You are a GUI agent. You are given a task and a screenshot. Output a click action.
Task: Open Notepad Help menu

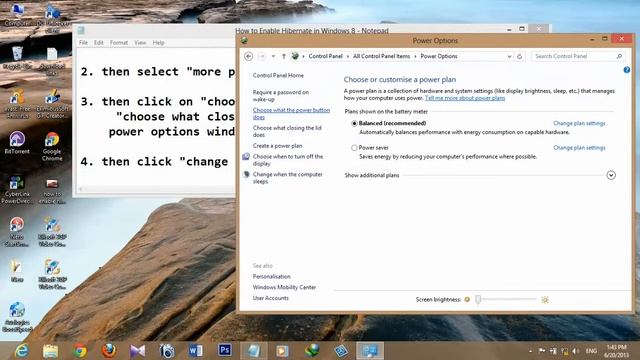click(x=158, y=42)
